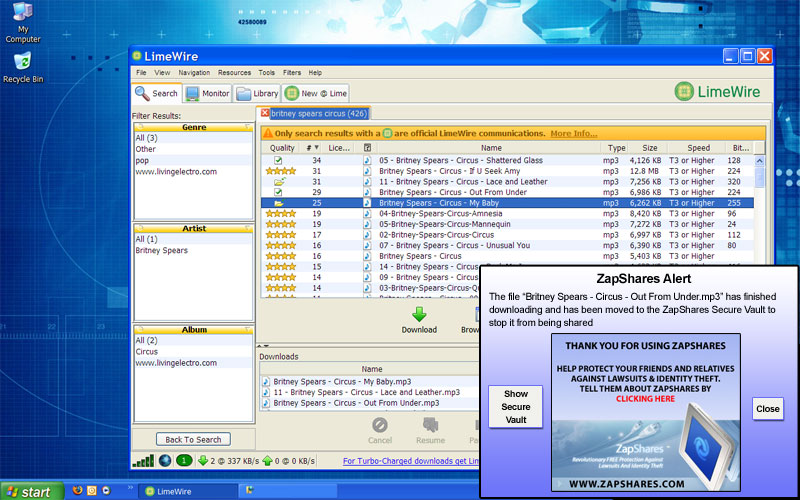Open the Windows start menu

tap(32, 491)
